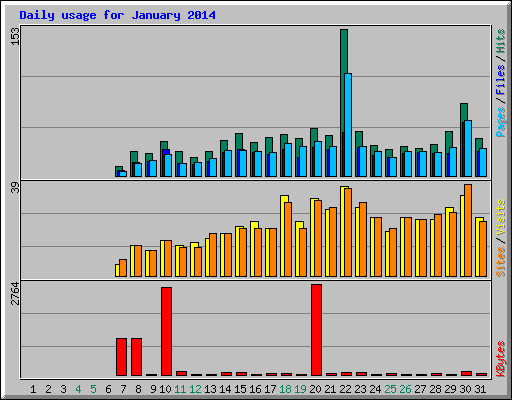Click day label 22 on the x-axis

tap(345, 389)
